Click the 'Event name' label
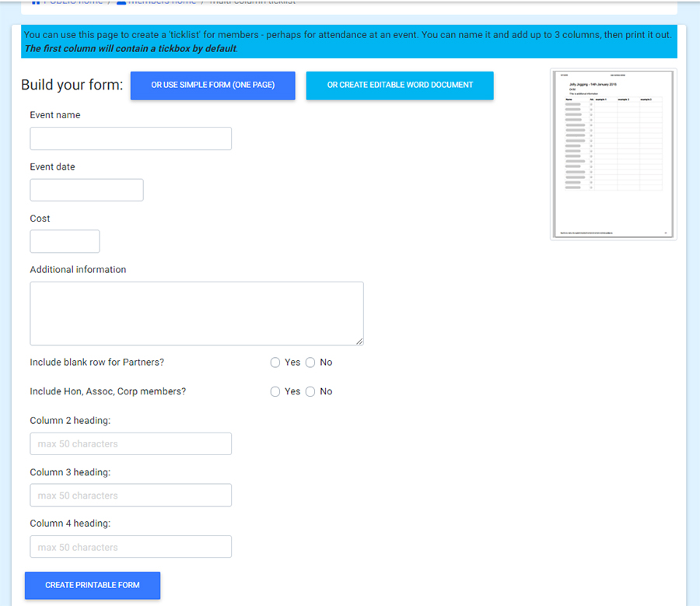Screen dimensions: 700x606 pyautogui.click(x=55, y=115)
